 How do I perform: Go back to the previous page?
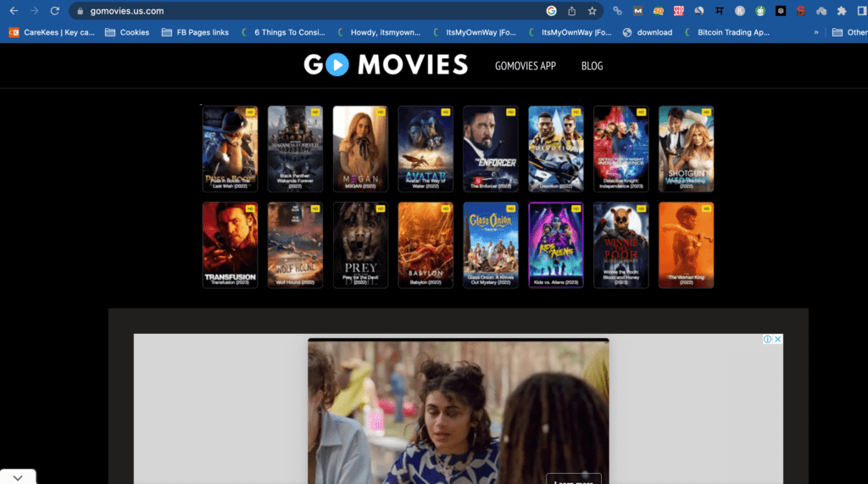coord(14,10)
